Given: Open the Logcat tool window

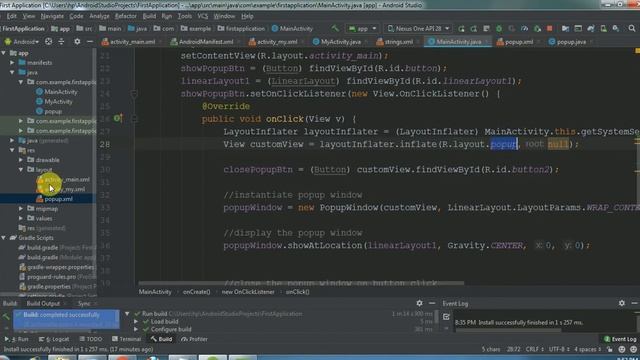Looking at the screenshot, I should point(54,339).
